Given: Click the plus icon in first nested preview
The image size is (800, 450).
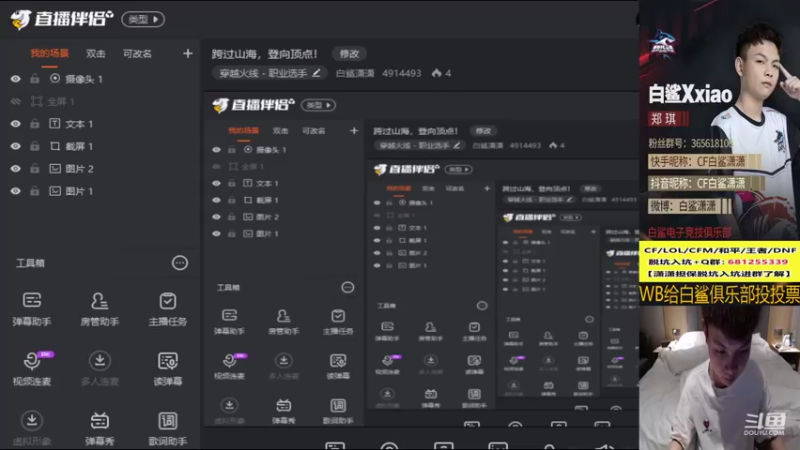Looking at the screenshot, I should (354, 131).
